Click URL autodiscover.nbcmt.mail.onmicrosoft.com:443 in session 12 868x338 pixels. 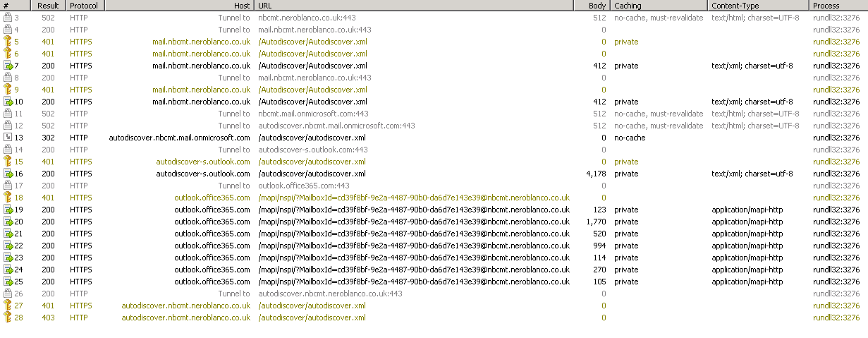pos(336,126)
